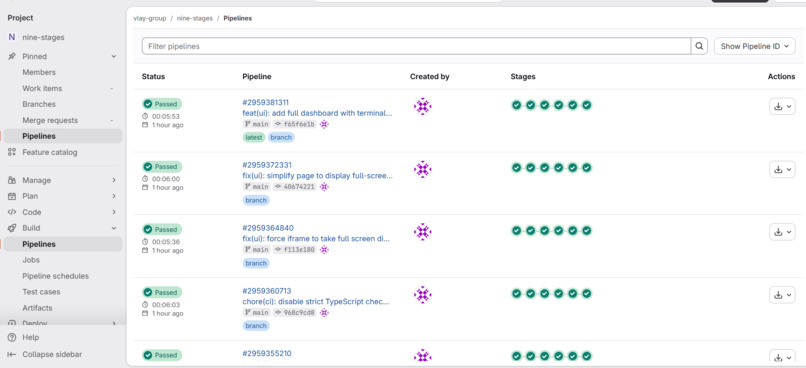Viewport: 806px width, 368px height.
Task: Click the small avatar next to commit f65f6e1b
Action: [324, 124]
